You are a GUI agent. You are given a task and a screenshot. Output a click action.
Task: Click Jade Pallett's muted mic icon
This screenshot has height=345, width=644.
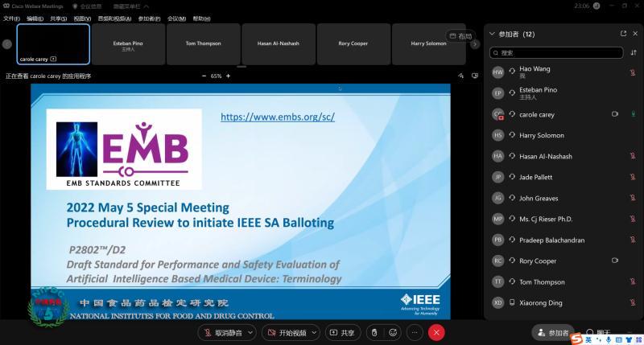click(633, 177)
